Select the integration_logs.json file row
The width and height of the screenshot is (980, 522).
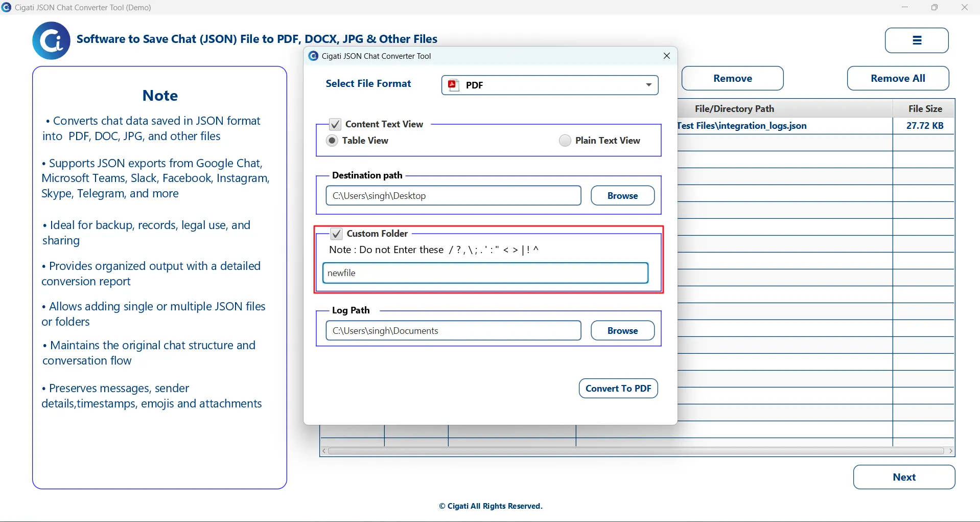[815, 126]
